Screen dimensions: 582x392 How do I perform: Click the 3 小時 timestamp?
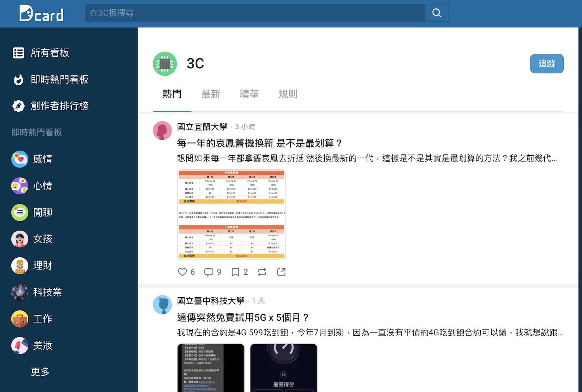(x=245, y=127)
